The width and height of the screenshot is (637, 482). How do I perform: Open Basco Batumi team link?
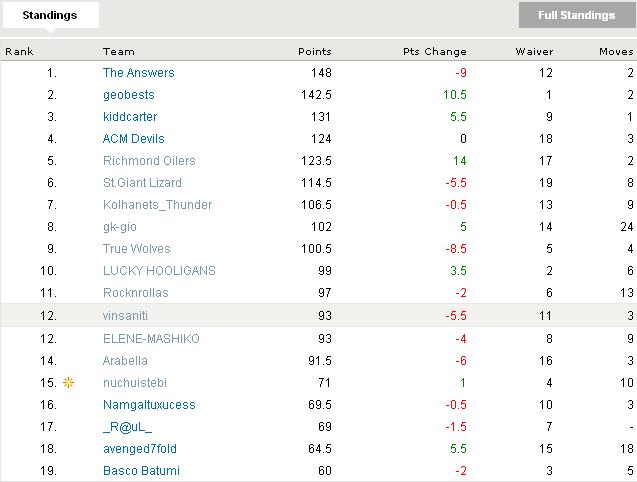point(141,471)
